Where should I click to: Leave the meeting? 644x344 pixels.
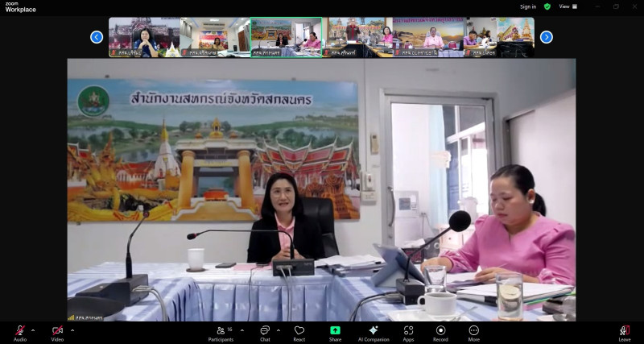(x=624, y=331)
